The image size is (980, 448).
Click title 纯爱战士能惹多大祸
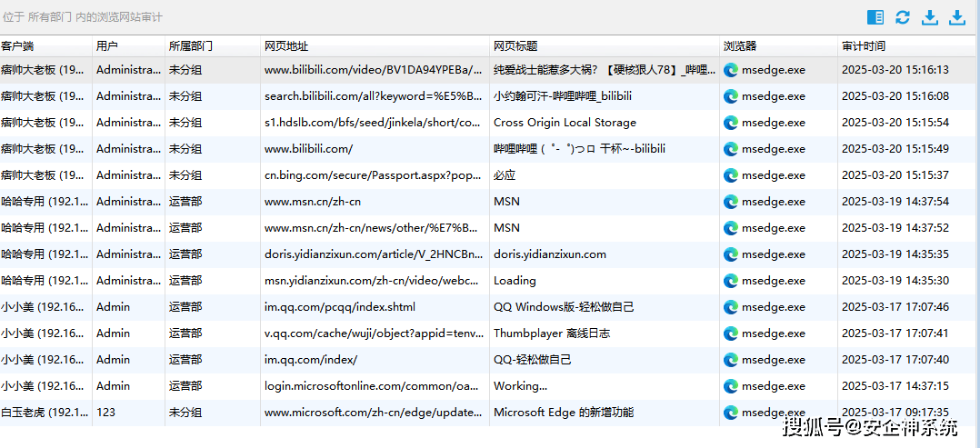(605, 70)
